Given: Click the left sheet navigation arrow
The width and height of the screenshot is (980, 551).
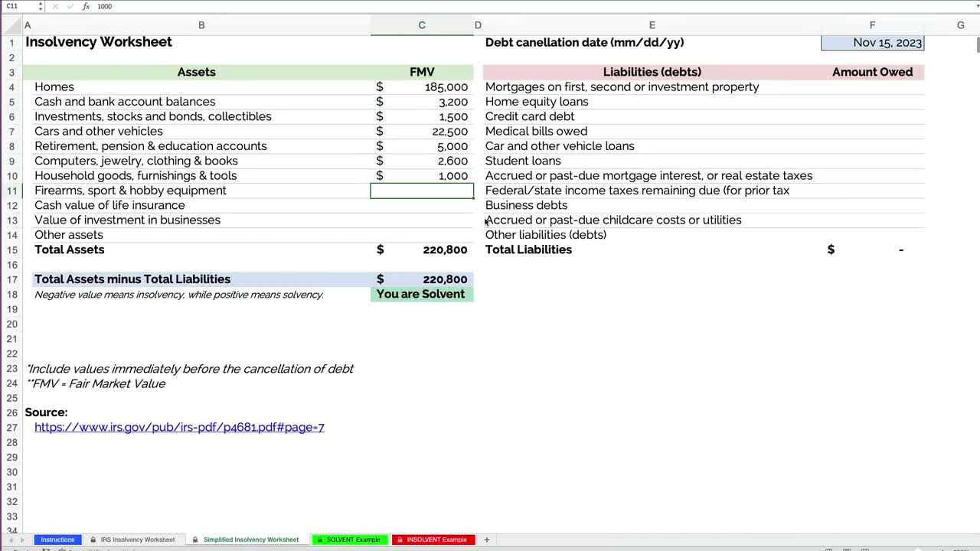Looking at the screenshot, I should [10, 540].
